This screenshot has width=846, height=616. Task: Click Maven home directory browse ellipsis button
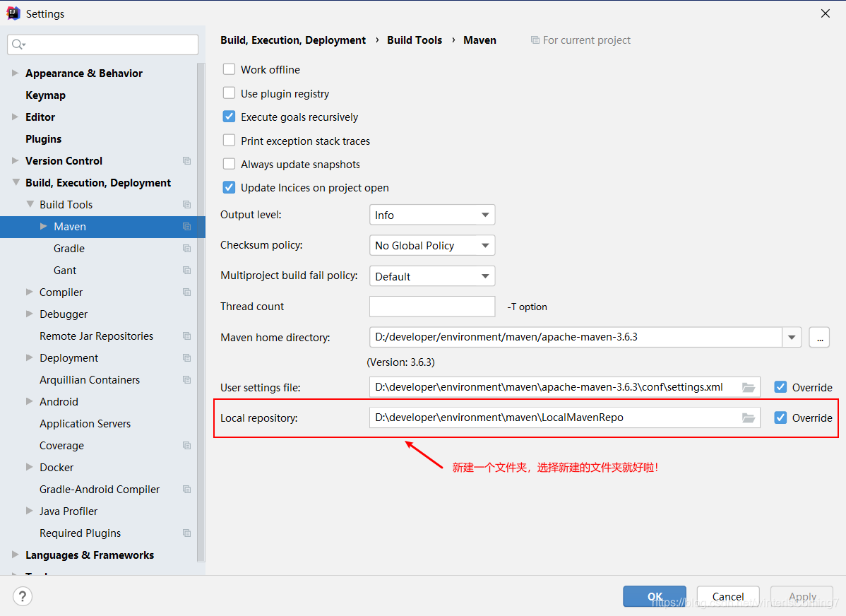pyautogui.click(x=819, y=338)
